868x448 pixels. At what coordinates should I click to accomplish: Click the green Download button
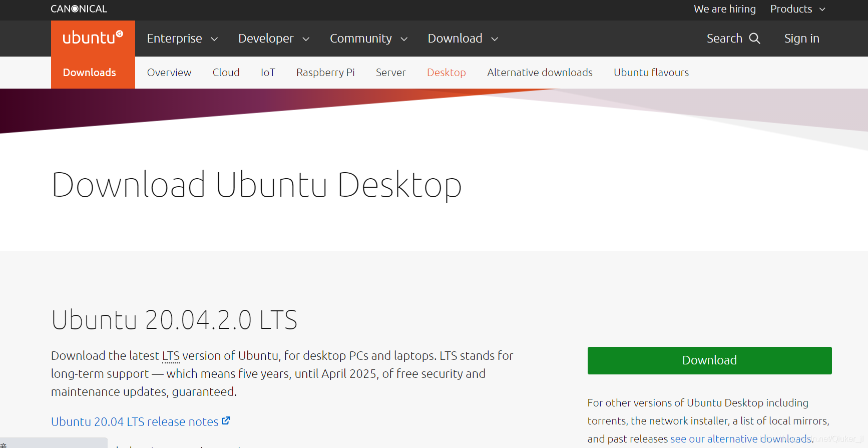[709, 360]
